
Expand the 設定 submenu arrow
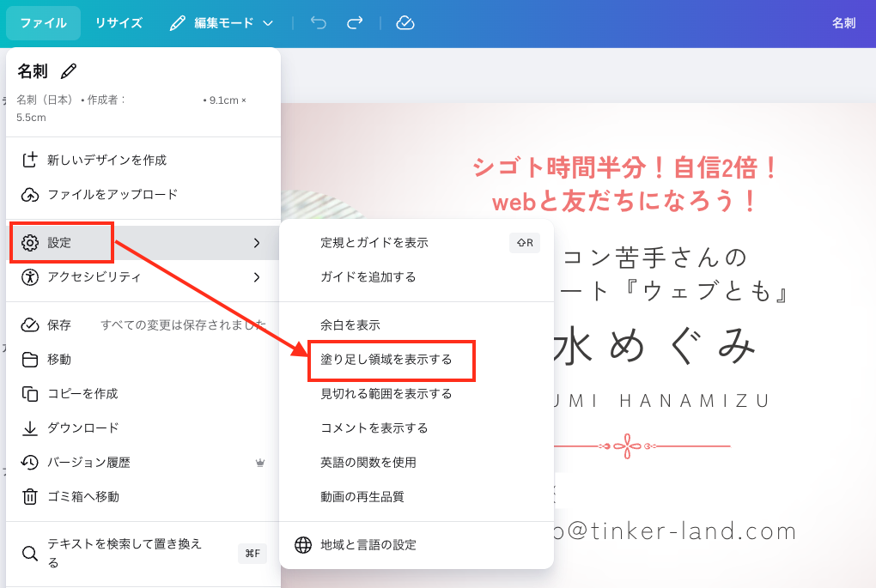pyautogui.click(x=256, y=243)
